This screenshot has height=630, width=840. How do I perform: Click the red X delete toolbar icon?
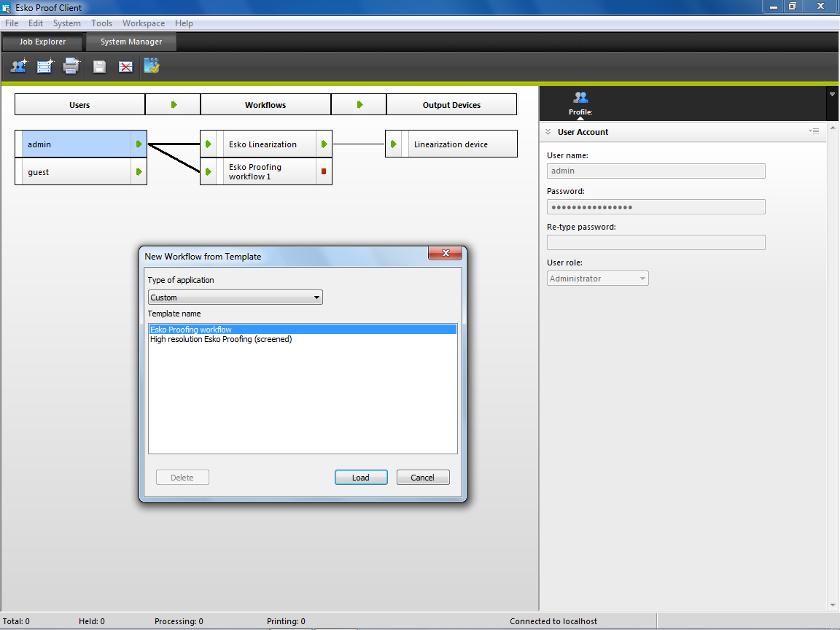[125, 66]
